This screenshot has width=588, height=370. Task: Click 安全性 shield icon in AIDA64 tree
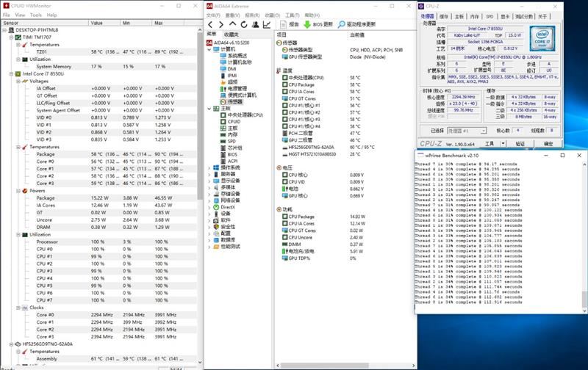click(x=216, y=227)
